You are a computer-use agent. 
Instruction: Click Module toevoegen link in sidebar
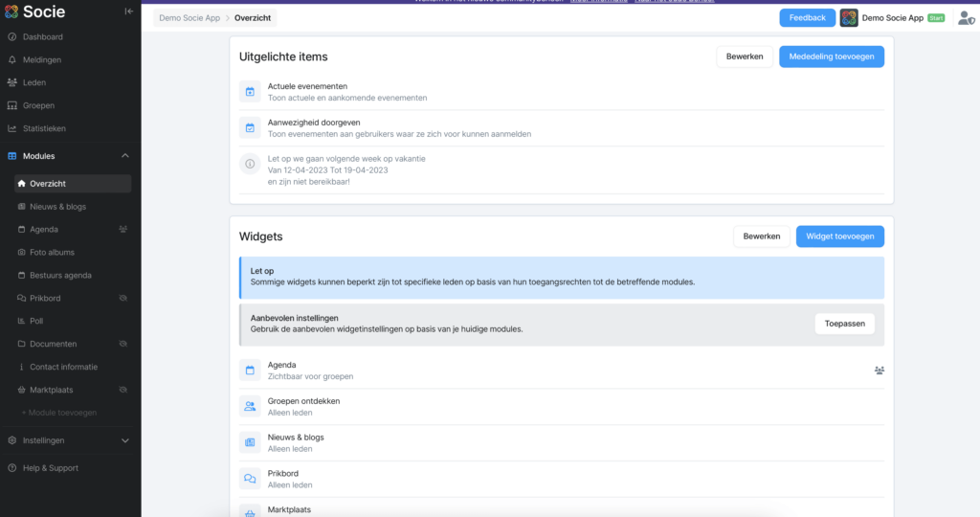pyautogui.click(x=59, y=413)
